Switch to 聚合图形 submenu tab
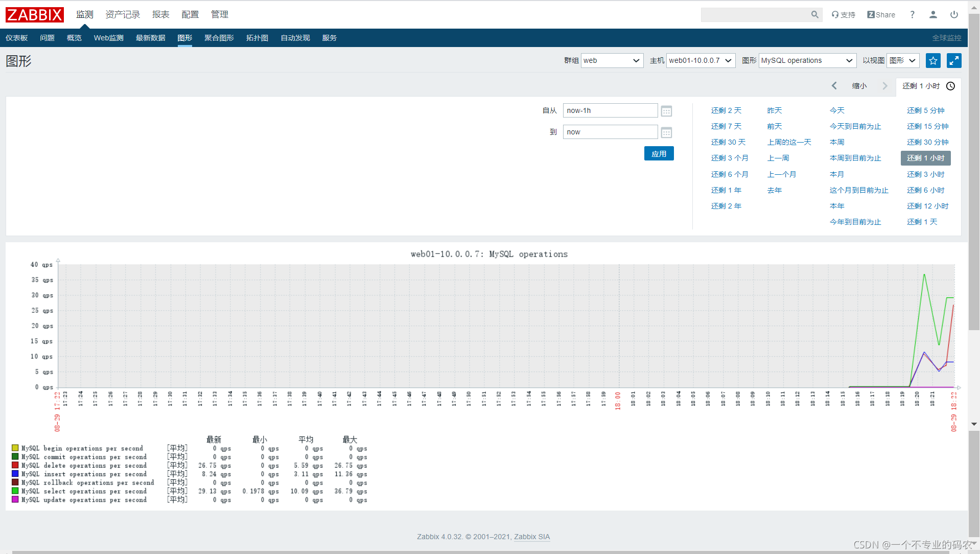The width and height of the screenshot is (980, 554). [x=219, y=38]
